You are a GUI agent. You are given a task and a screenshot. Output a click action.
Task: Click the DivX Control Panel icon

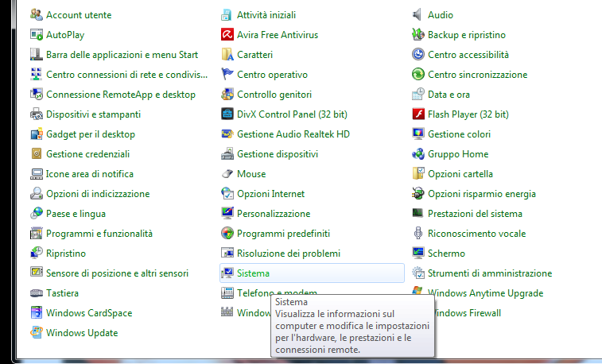point(227,114)
